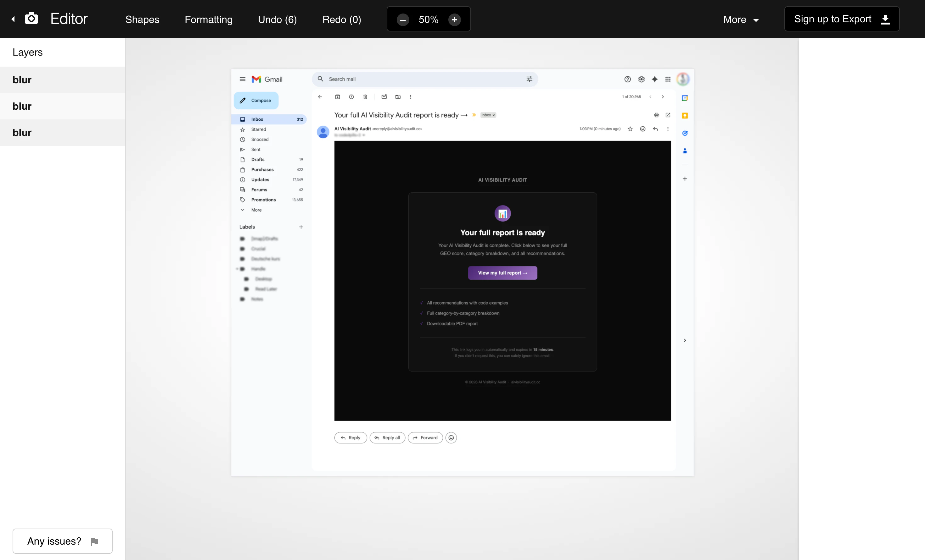The image size is (925, 560).
Task: Open Tasks from the right side panel
Action: 685,133
